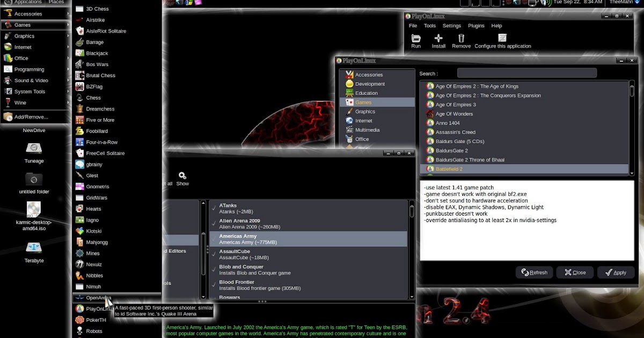This screenshot has height=338, width=644.
Task: Expand the Graphics submenu in Applications menu
Action: (68, 36)
